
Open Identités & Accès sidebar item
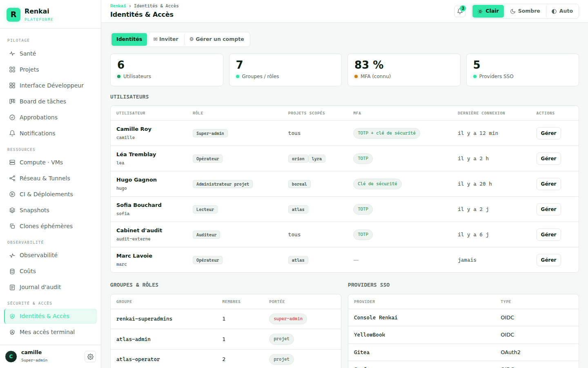(50, 316)
